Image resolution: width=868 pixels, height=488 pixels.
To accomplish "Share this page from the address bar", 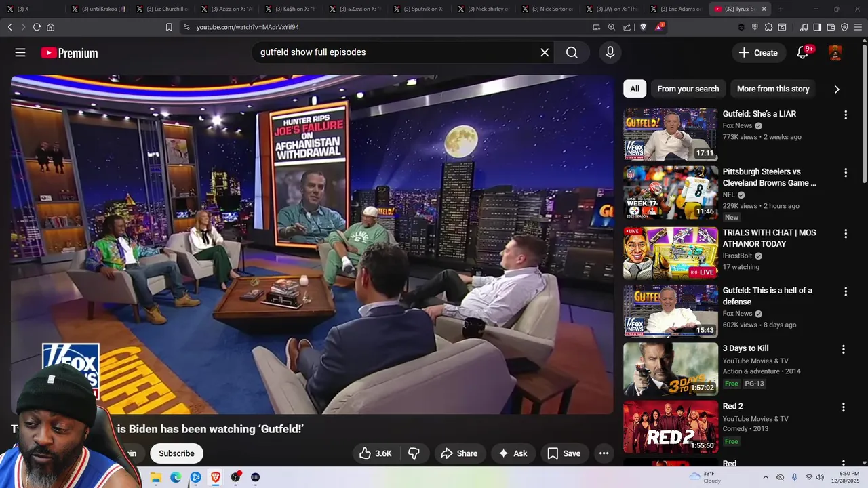I will (x=627, y=27).
